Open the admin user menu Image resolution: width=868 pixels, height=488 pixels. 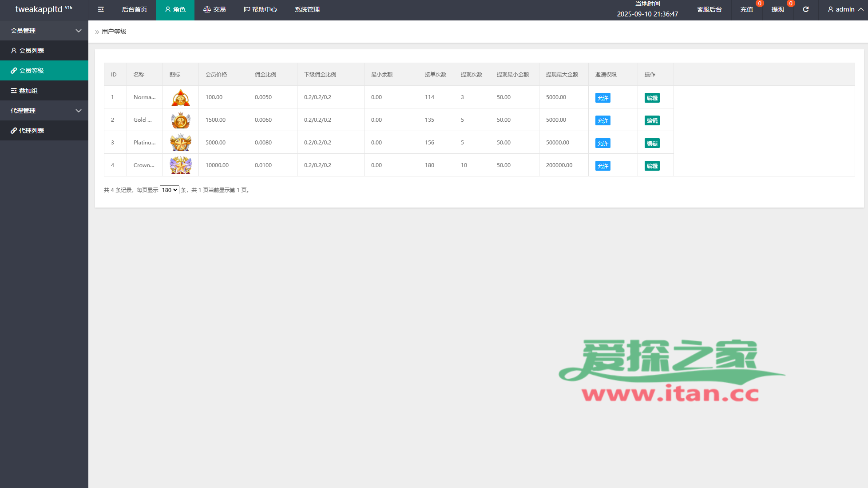pos(845,9)
